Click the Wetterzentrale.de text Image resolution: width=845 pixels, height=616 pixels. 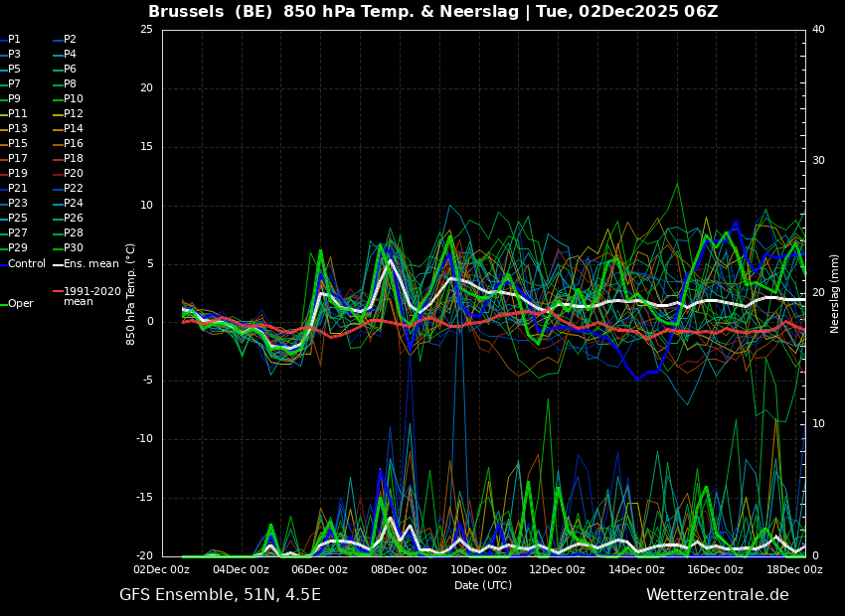pos(717,595)
